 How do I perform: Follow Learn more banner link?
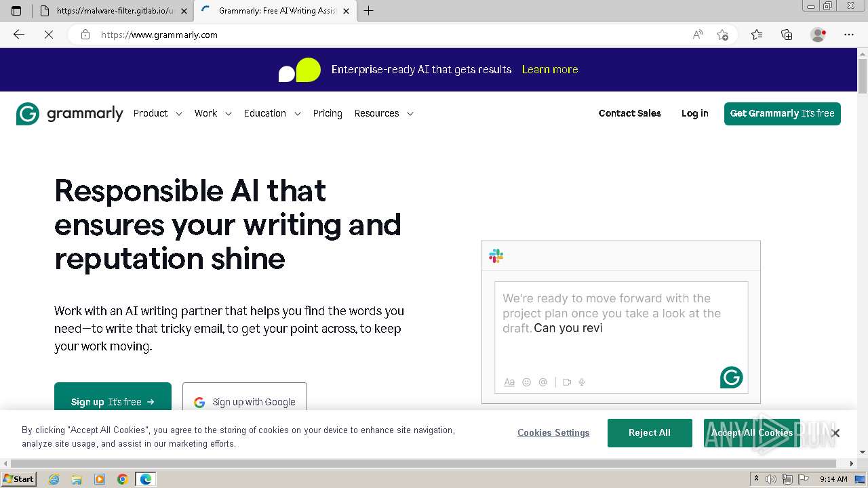(550, 69)
